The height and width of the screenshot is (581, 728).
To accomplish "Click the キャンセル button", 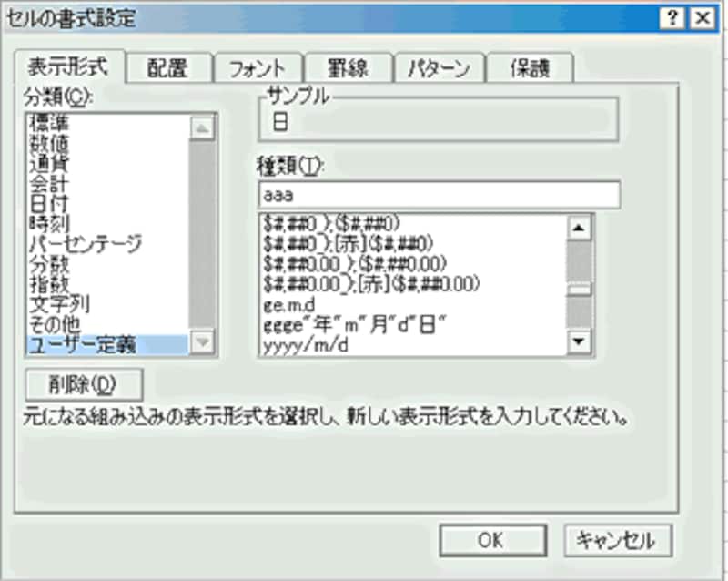I will [618, 540].
